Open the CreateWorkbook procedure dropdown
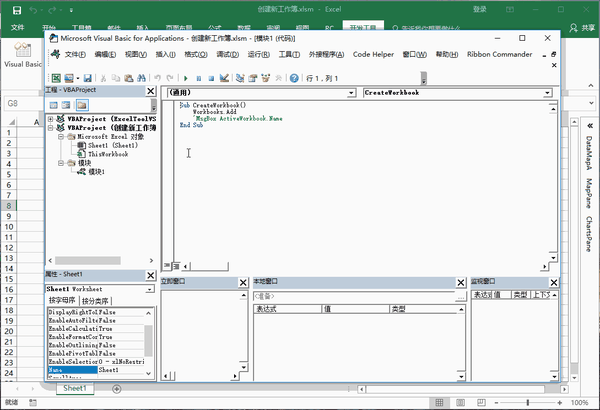Screen dimensions: 600x410 tap(546, 92)
